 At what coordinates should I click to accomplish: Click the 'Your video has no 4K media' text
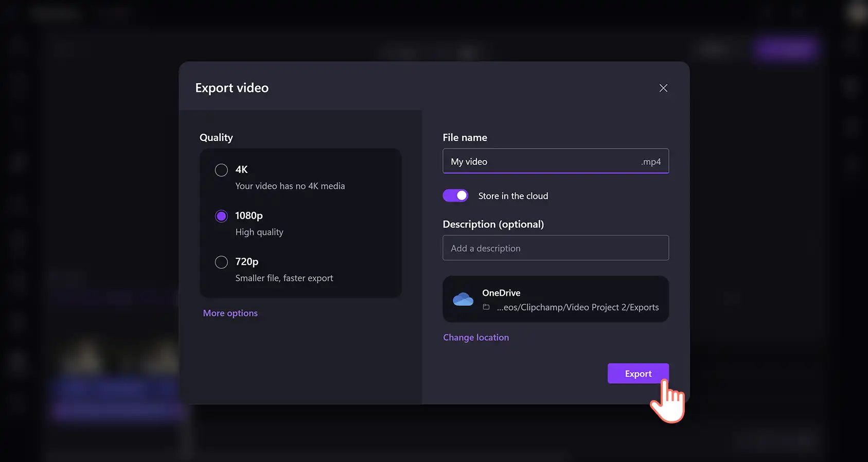[290, 186]
